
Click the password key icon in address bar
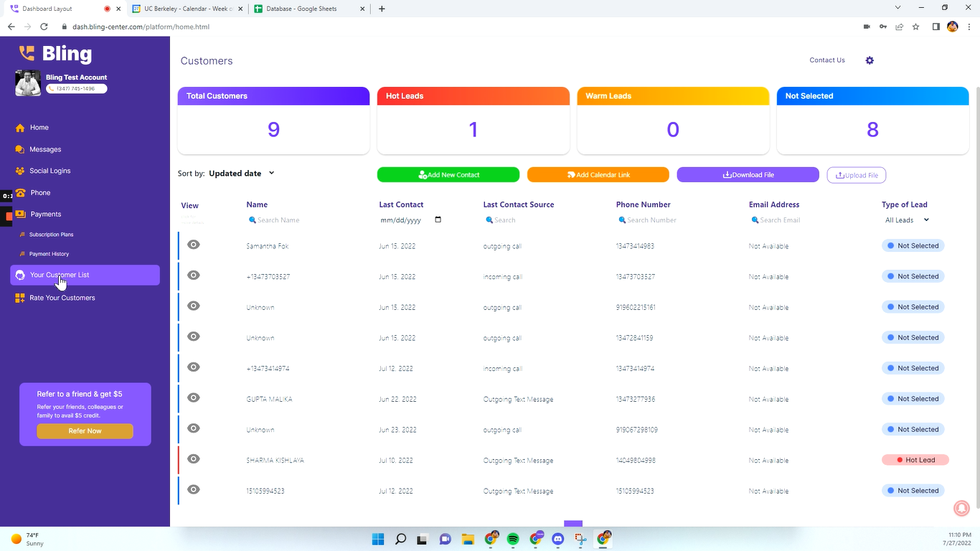(x=882, y=27)
